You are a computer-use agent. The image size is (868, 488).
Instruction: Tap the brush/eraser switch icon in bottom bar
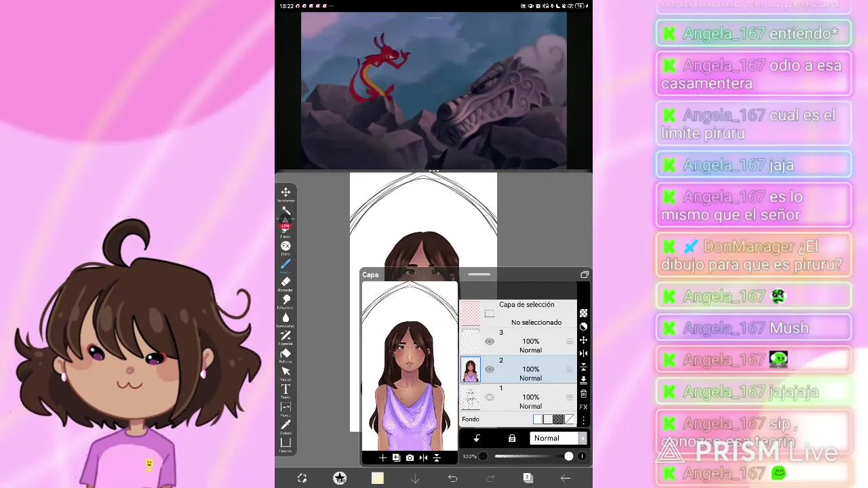302,479
